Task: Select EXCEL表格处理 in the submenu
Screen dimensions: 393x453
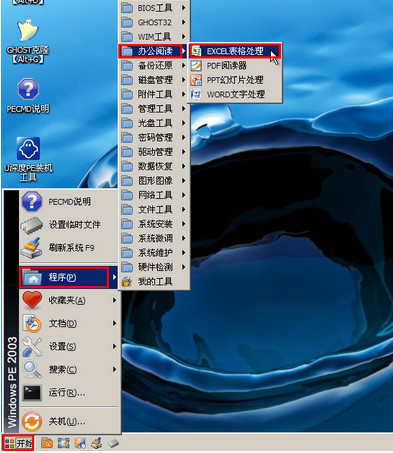Action: click(235, 51)
